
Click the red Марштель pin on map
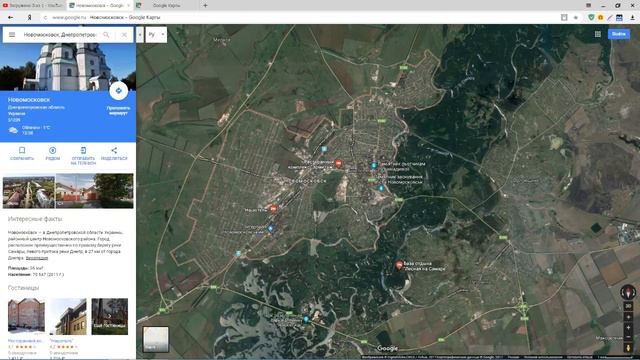(x=273, y=209)
